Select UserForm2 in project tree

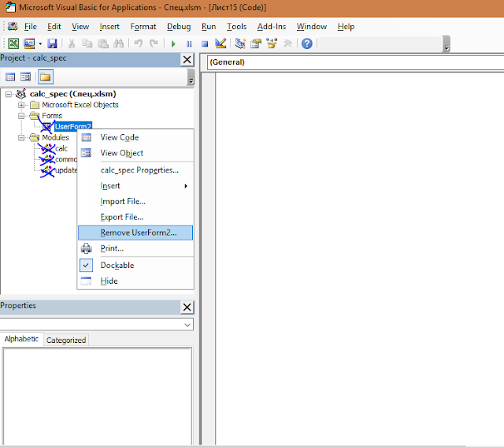[x=73, y=126]
